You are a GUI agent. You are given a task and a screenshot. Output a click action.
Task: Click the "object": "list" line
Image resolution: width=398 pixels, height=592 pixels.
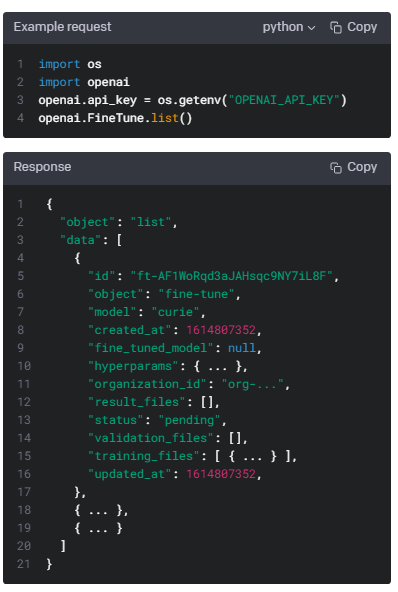[119, 222]
